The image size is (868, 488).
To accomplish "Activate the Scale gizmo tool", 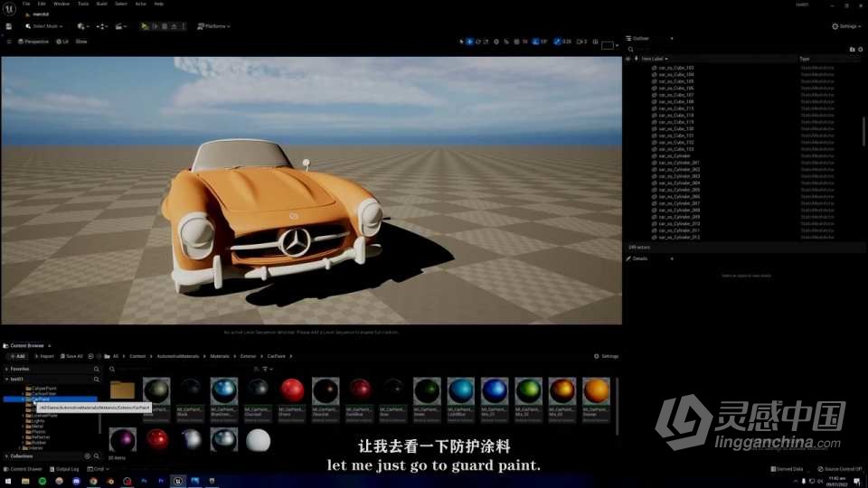I will click(x=486, y=42).
